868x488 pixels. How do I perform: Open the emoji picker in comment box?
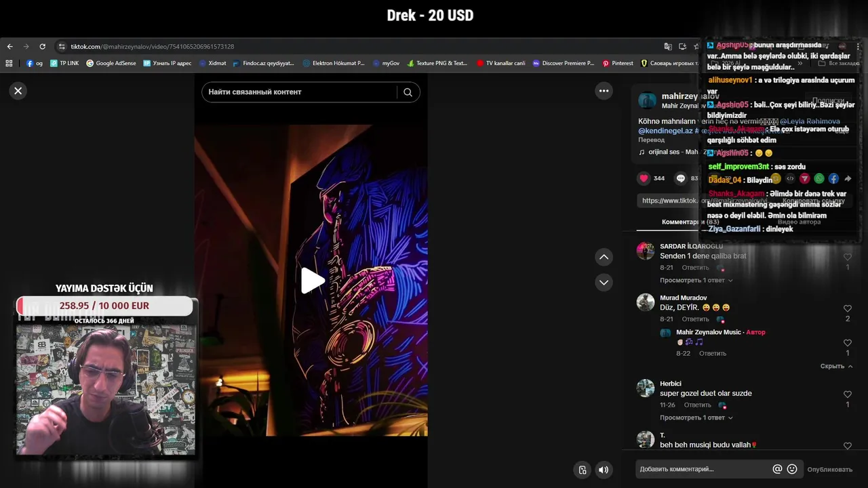pyautogui.click(x=791, y=469)
